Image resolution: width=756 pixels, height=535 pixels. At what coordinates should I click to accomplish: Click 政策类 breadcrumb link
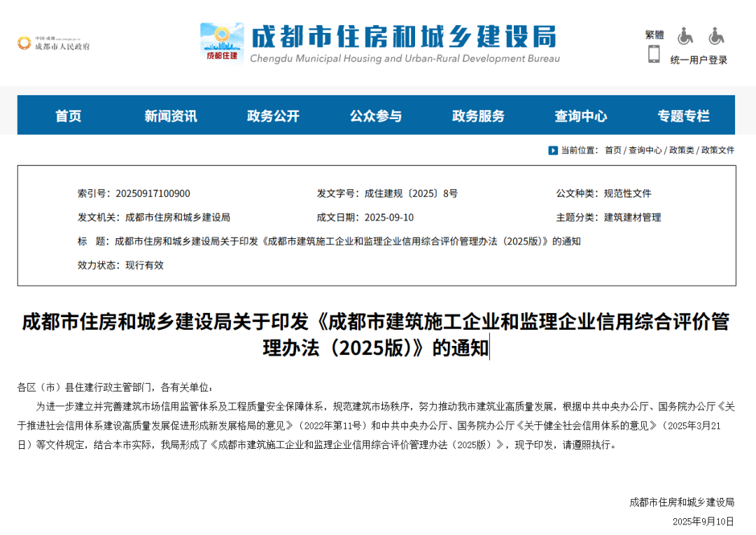pyautogui.click(x=681, y=150)
